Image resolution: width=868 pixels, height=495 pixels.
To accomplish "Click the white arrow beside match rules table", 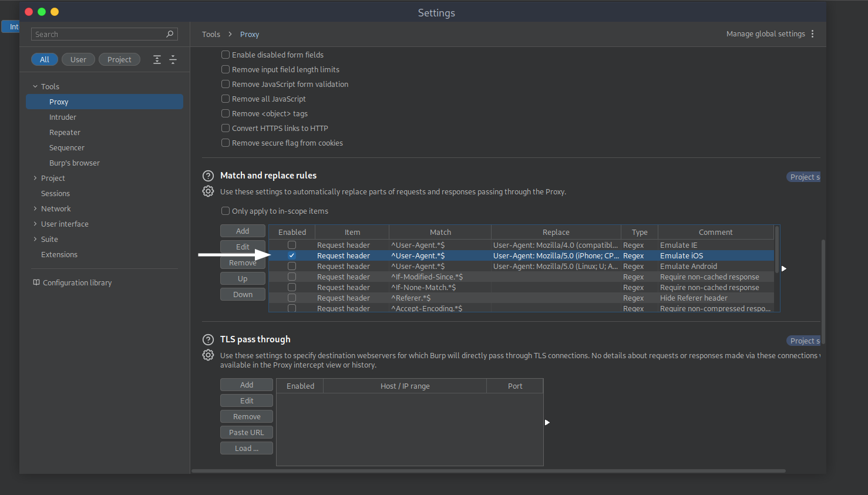I will (x=783, y=268).
